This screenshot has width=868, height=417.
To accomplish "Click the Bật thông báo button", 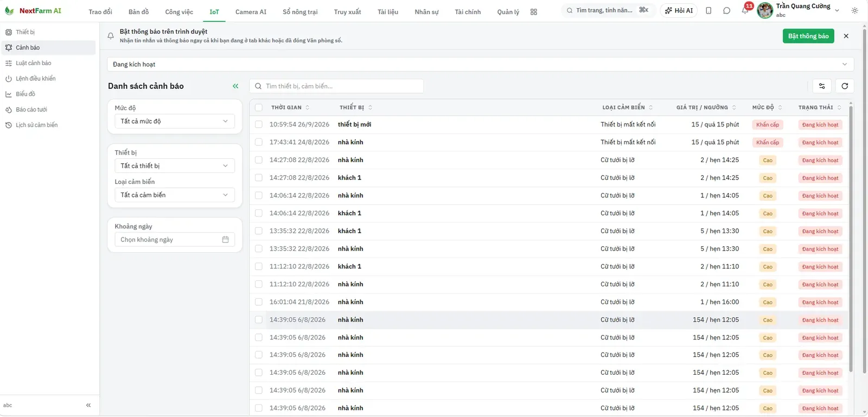I will (808, 36).
